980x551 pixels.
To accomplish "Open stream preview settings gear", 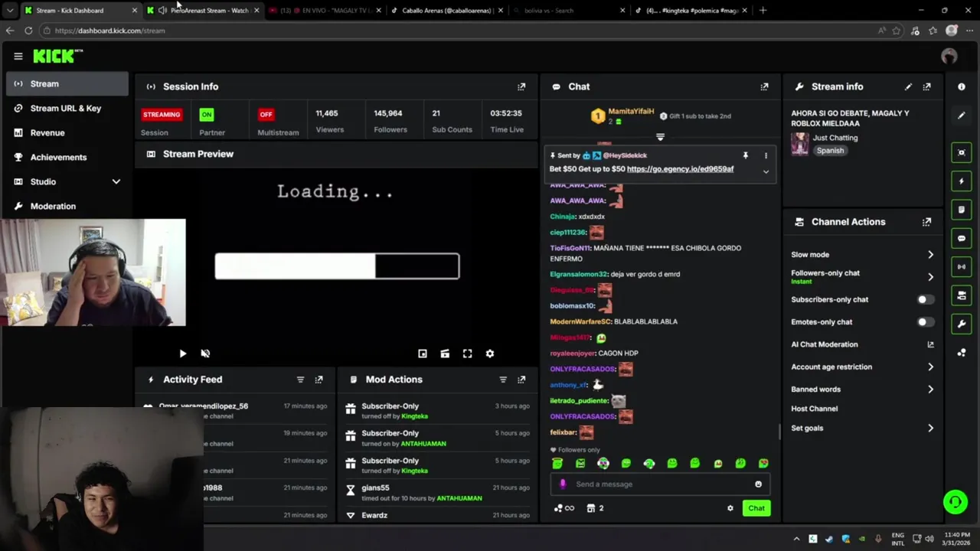I will [x=490, y=354].
